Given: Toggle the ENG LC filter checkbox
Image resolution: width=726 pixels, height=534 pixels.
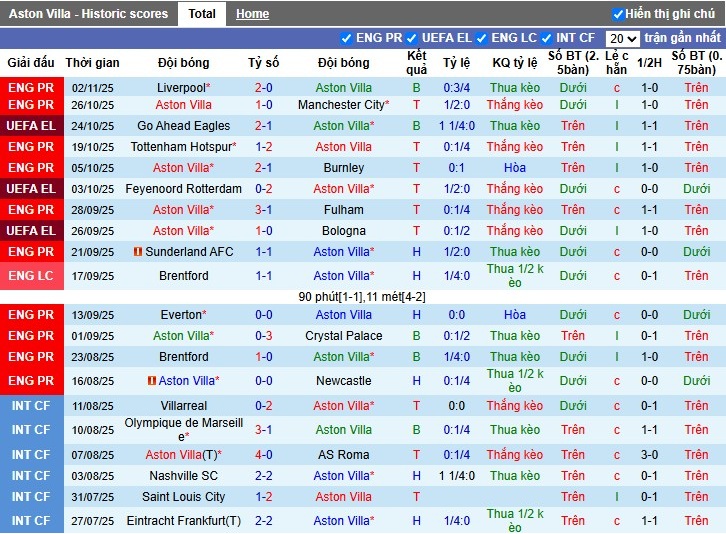Looking at the screenshot, I should 483,38.
